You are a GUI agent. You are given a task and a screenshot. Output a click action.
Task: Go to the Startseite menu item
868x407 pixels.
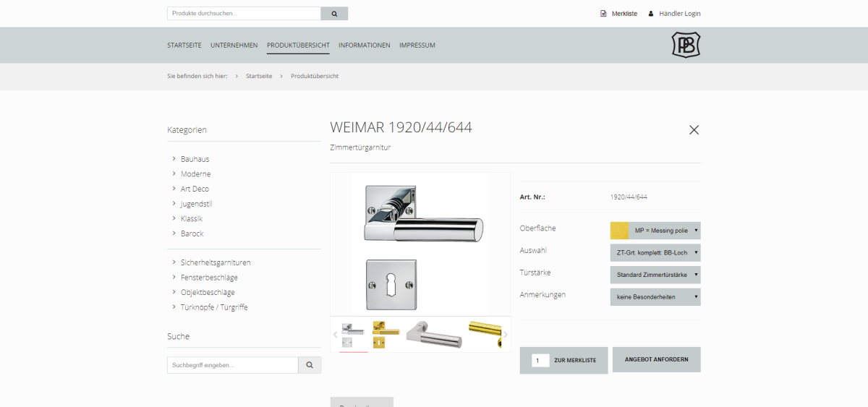pyautogui.click(x=184, y=45)
